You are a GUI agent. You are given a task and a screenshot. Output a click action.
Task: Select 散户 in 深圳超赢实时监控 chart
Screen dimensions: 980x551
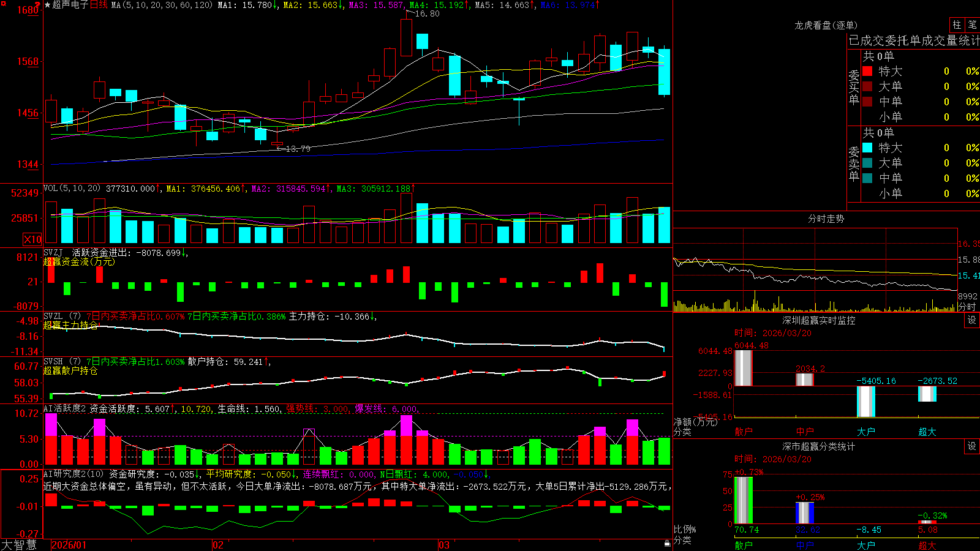tap(744, 432)
